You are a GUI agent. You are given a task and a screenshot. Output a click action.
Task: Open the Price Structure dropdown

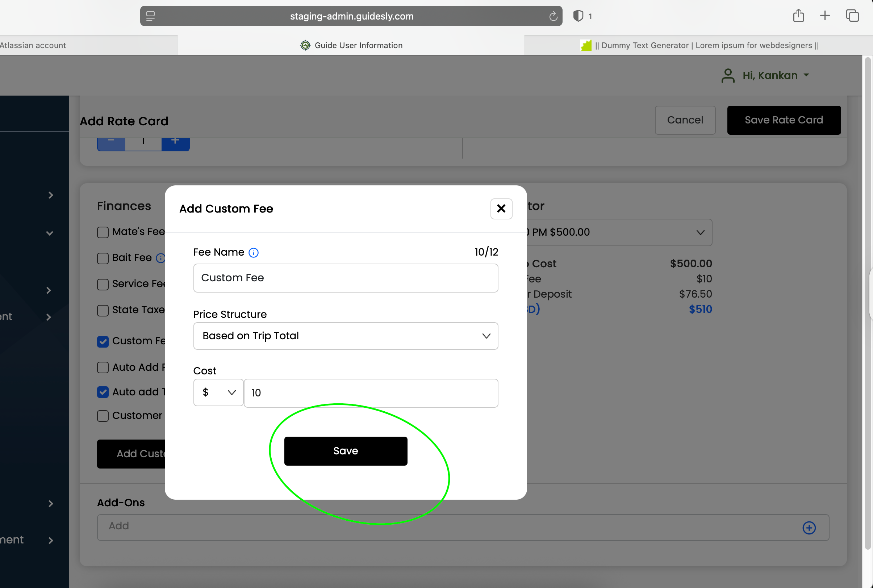point(346,336)
